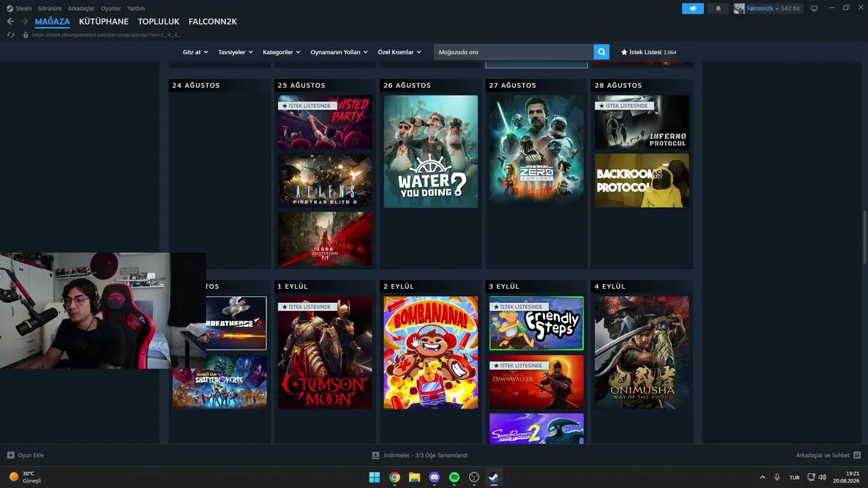The height and width of the screenshot is (488, 868).
Task: Expand the Özel Kısımlar dropdown
Action: click(399, 52)
